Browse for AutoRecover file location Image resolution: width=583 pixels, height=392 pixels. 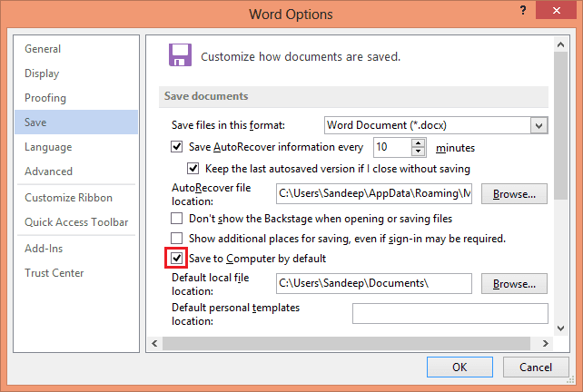(514, 193)
